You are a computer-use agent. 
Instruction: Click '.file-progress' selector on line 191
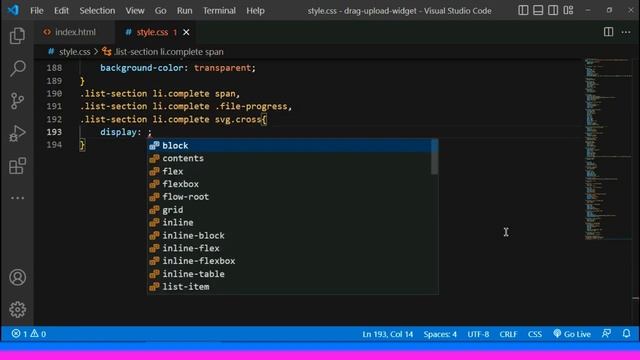click(x=251, y=106)
